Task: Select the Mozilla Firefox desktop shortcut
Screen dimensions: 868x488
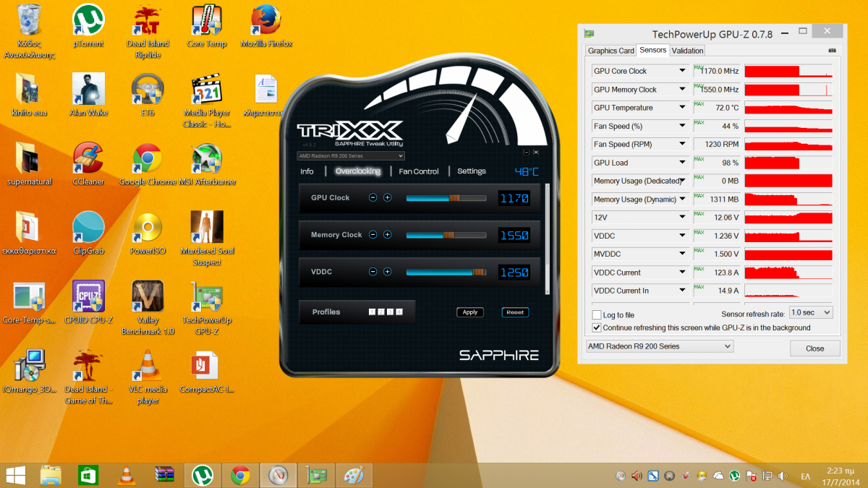Action: click(x=267, y=27)
